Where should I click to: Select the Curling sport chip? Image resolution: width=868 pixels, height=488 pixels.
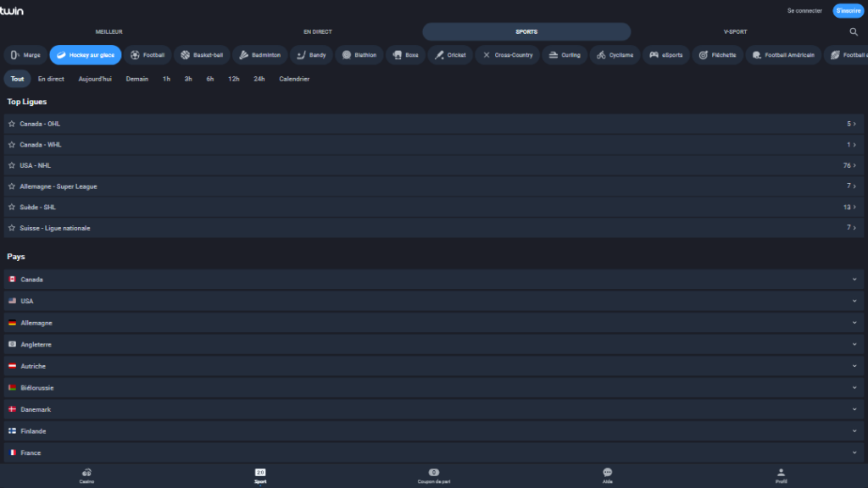(565, 55)
